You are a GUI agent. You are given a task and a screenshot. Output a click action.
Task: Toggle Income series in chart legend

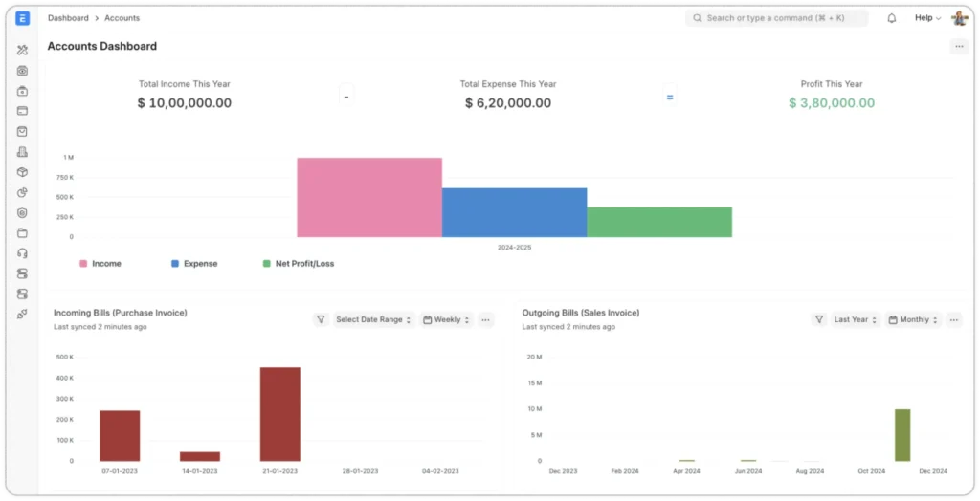pyautogui.click(x=100, y=264)
